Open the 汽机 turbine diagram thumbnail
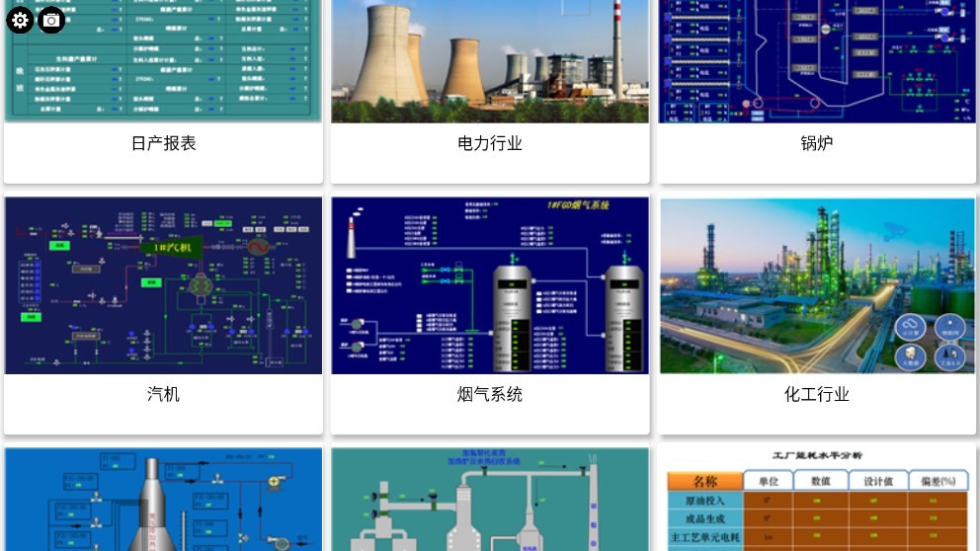980x551 pixels. [163, 285]
